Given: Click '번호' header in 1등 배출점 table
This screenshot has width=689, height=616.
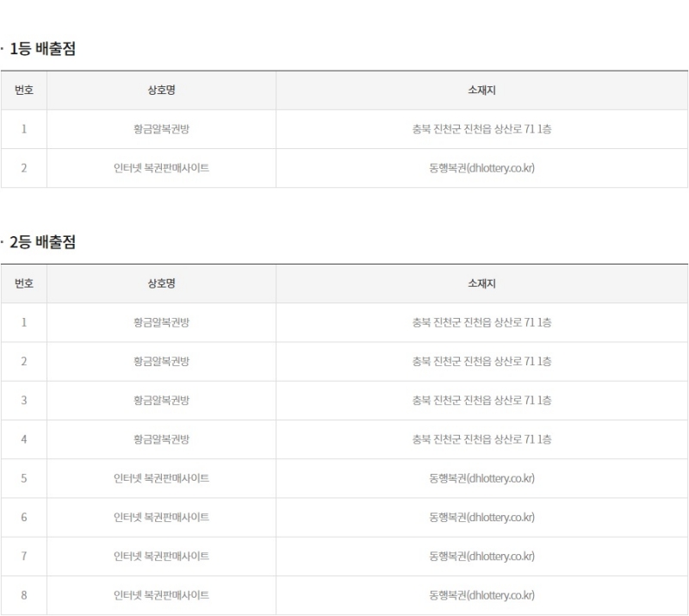Looking at the screenshot, I should pyautogui.click(x=24, y=90).
